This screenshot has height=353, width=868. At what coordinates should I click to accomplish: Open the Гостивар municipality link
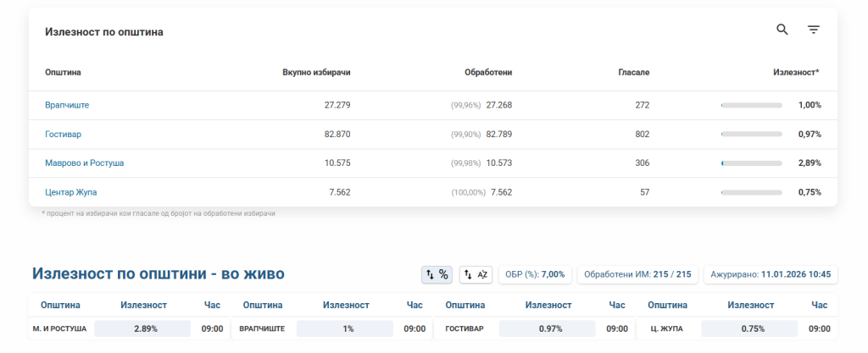coord(63,134)
